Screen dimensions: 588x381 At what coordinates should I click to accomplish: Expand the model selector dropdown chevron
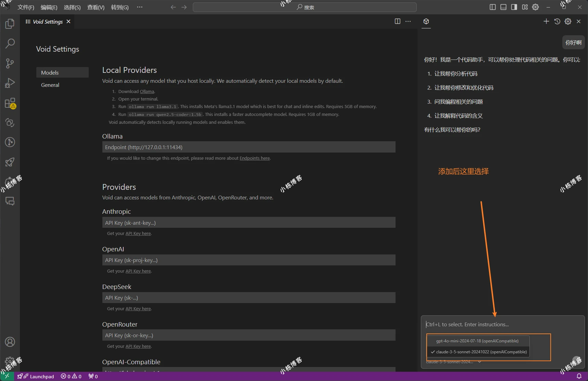click(479, 362)
